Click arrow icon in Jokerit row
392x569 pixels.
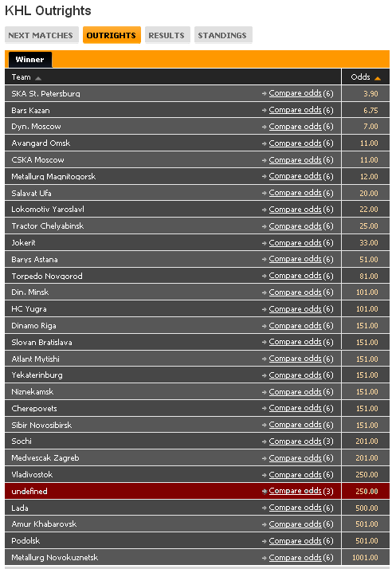265,243
